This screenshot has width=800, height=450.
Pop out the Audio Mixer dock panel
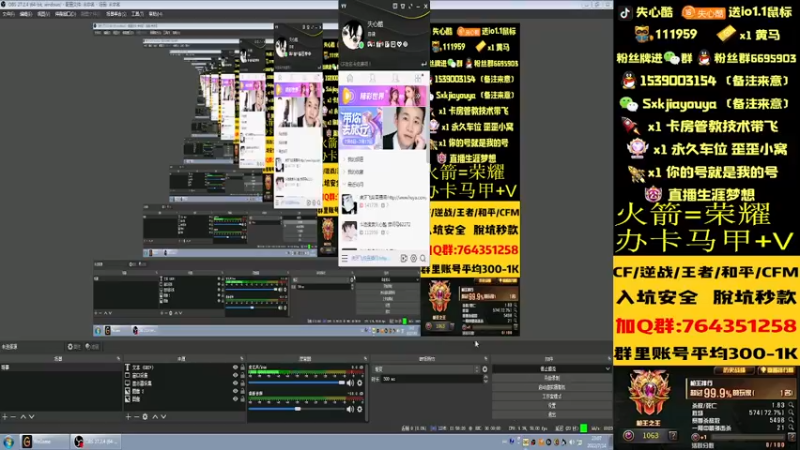coord(365,359)
